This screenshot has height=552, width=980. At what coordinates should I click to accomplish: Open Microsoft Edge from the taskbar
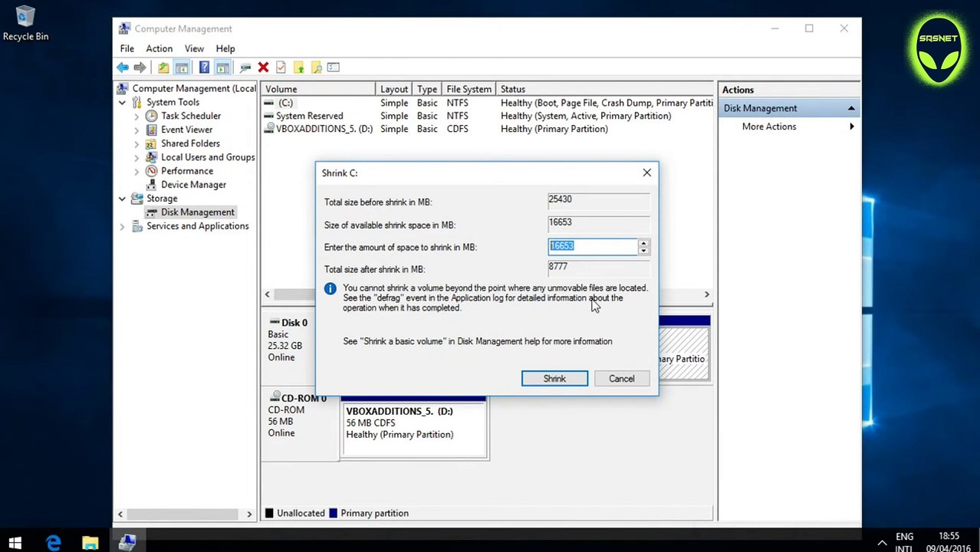point(53,543)
